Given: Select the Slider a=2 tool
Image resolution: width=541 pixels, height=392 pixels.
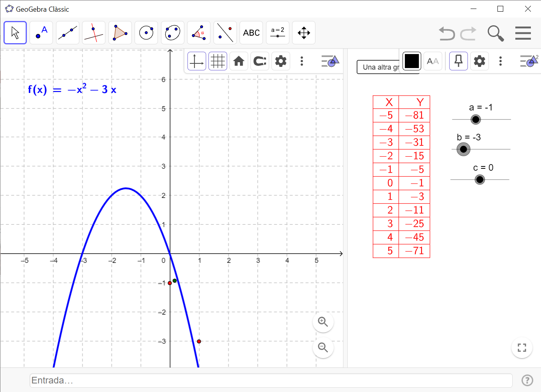Looking at the screenshot, I should coord(278,33).
